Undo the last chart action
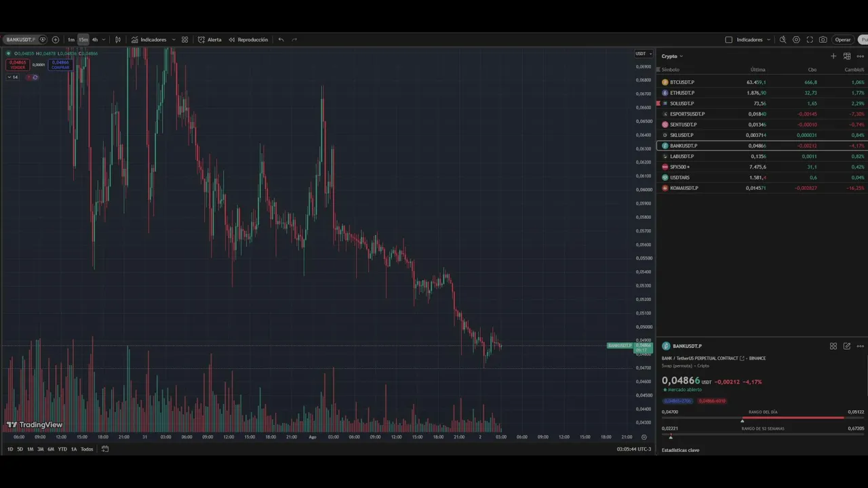Viewport: 868px width, 488px height. 281,39
